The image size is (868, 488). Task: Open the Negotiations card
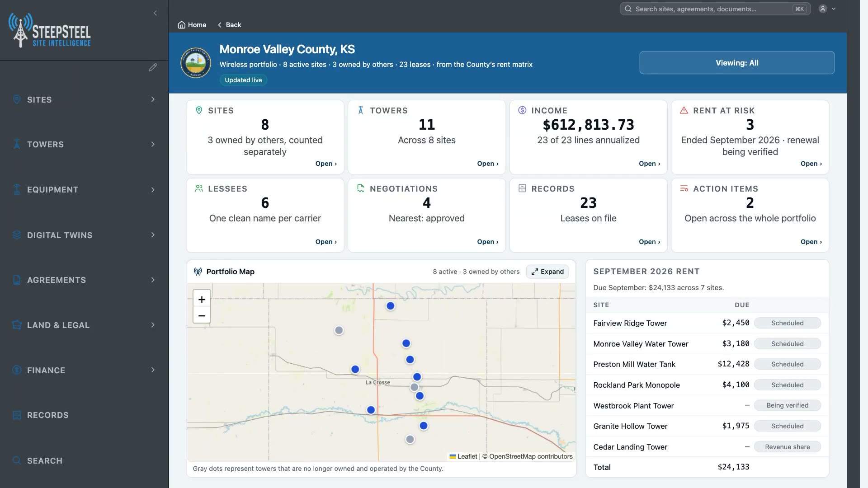(x=488, y=242)
